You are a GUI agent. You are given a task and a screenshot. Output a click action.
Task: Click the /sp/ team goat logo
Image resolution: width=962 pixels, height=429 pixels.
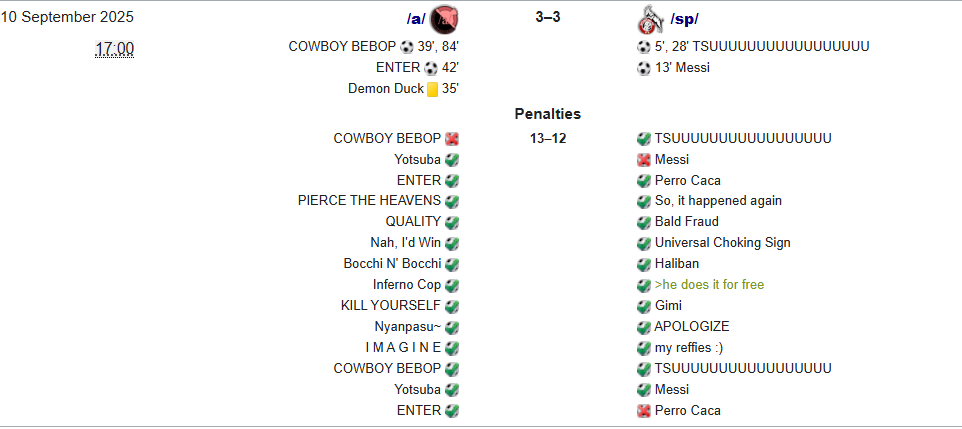pos(651,19)
